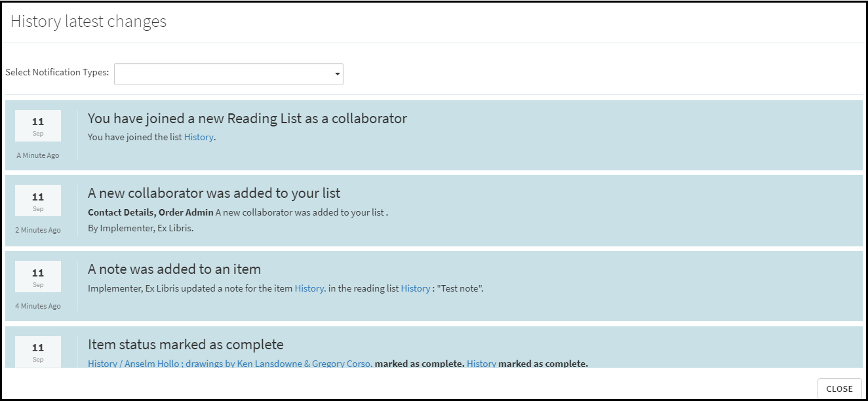This screenshot has height=401, width=868.
Task: Open the Select Notification Types dropdown
Action: point(228,74)
